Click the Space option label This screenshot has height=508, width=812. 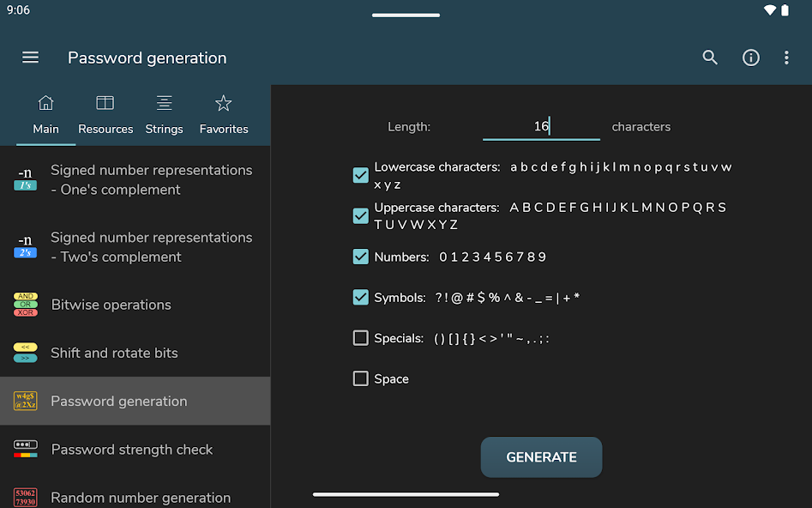tap(391, 379)
